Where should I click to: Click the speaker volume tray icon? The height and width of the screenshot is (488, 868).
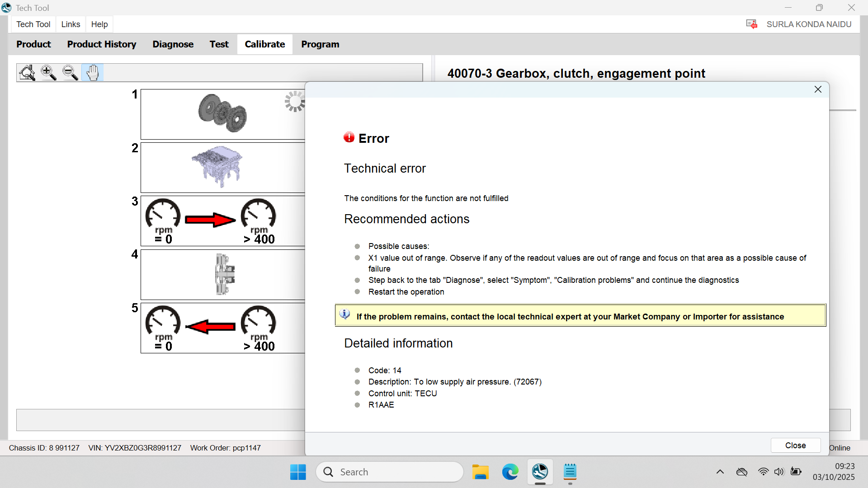(x=779, y=472)
